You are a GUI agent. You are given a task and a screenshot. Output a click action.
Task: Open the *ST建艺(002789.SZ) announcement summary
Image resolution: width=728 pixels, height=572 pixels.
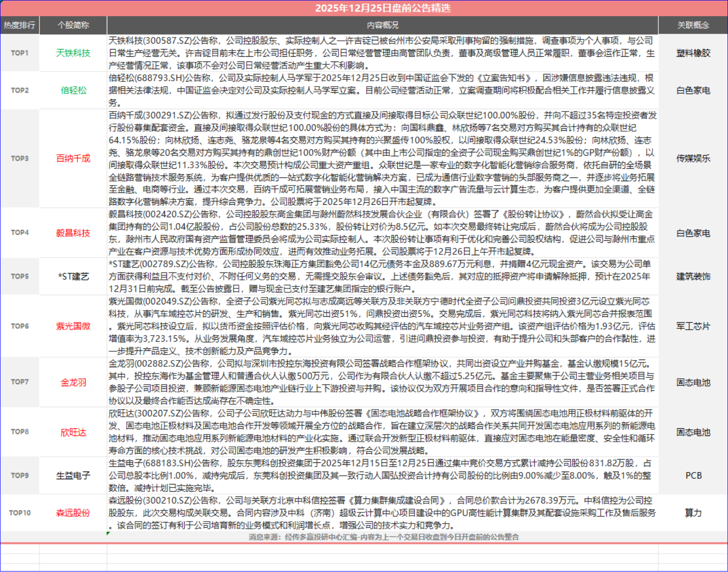point(382,276)
